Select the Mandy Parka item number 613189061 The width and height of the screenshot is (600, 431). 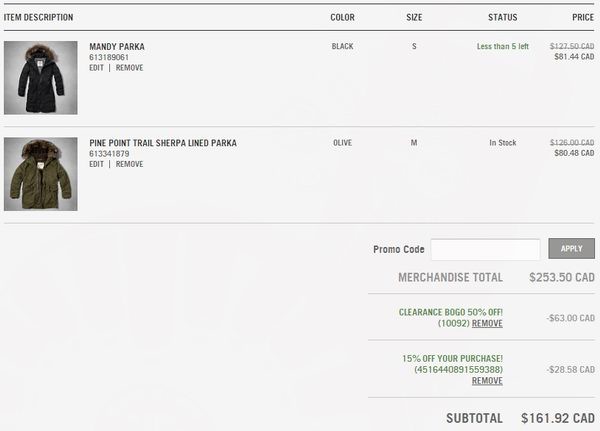click(109, 57)
